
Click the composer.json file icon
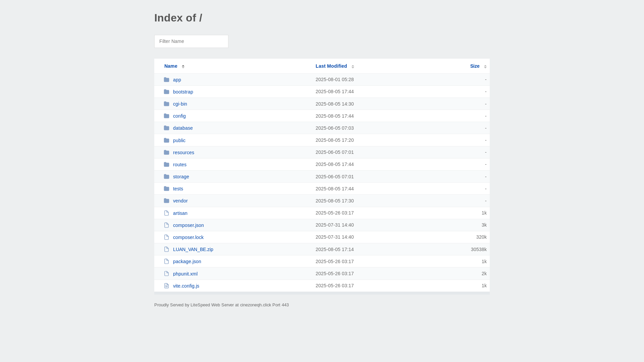pyautogui.click(x=166, y=225)
